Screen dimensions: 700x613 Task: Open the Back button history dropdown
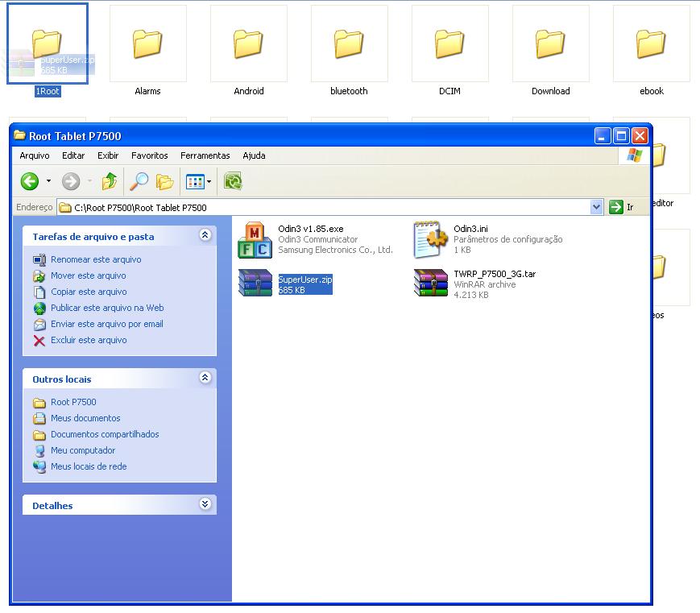(48, 182)
